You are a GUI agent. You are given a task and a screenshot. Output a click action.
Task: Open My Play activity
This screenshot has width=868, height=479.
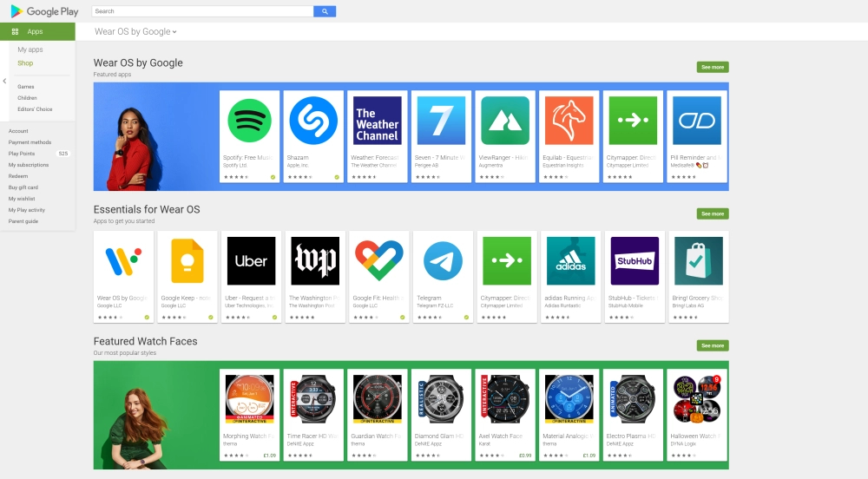[x=27, y=210]
